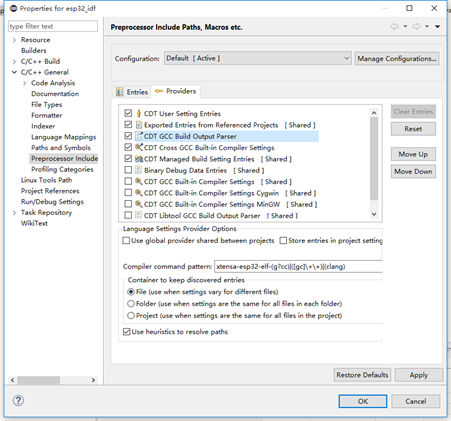Click the provider list vertical scrollbar thumb
Image resolution: width=451 pixels, height=421 pixels.
click(374, 158)
